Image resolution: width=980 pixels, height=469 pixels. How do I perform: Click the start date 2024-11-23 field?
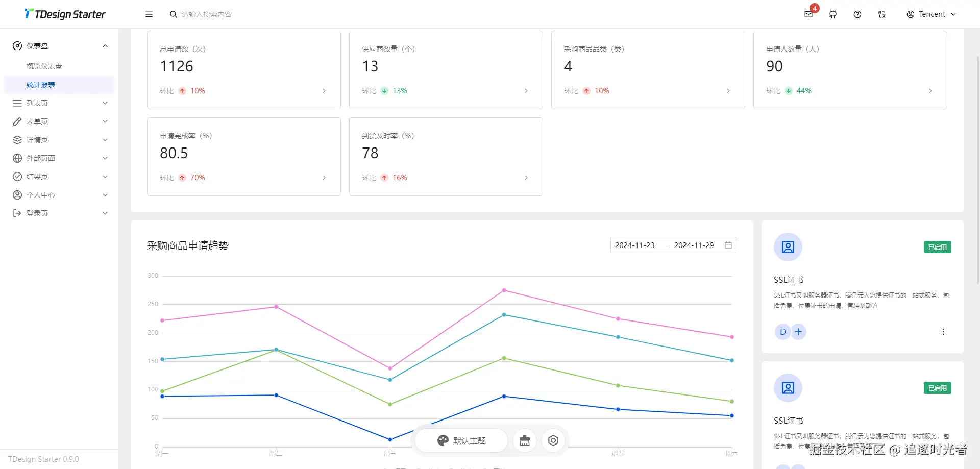click(x=634, y=245)
